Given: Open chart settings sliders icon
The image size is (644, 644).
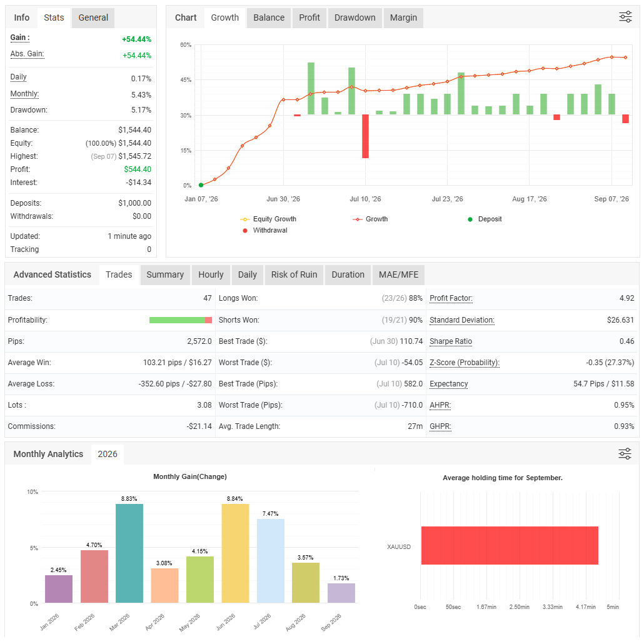Looking at the screenshot, I should pos(625,17).
